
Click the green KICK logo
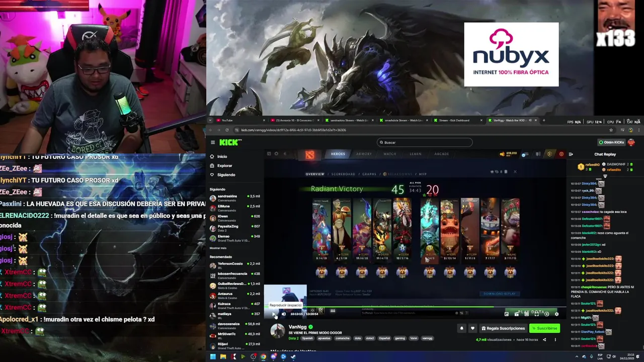(230, 142)
